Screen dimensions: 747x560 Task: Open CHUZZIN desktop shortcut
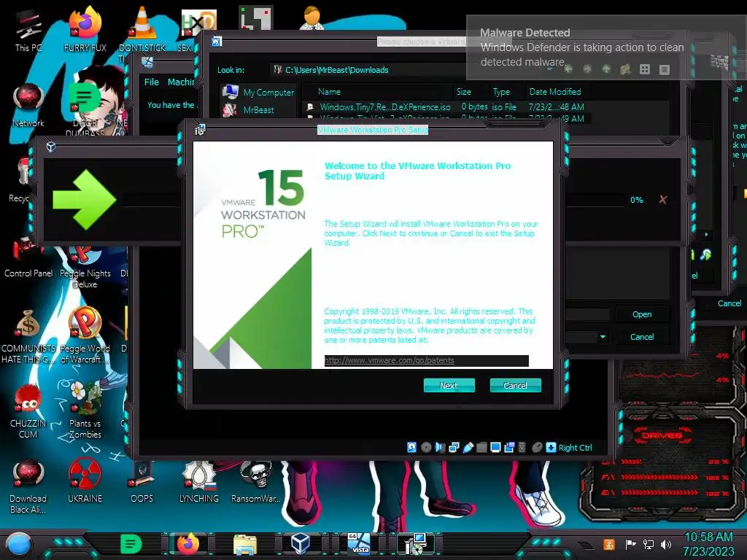tap(28, 411)
